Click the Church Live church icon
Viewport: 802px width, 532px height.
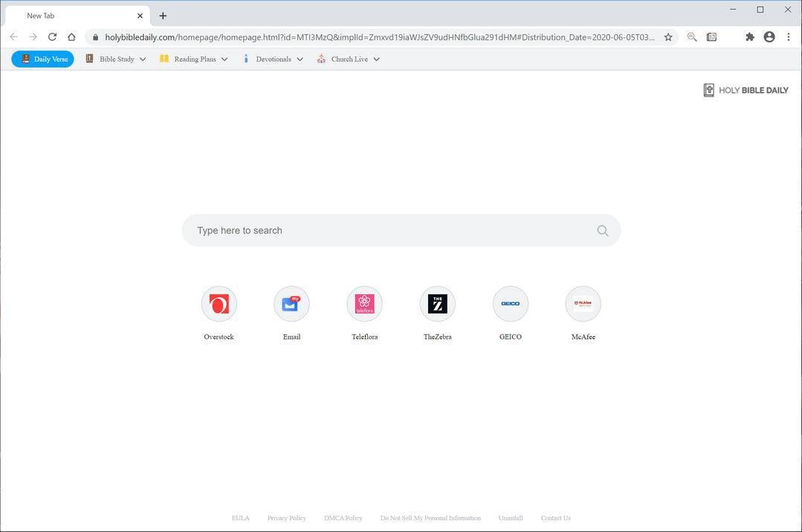[321, 58]
